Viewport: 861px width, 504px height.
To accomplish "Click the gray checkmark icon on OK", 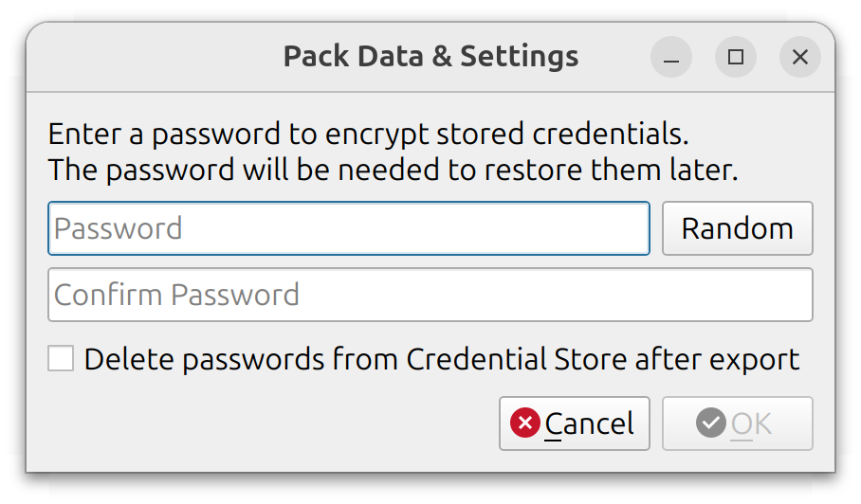I will pyautogui.click(x=710, y=423).
